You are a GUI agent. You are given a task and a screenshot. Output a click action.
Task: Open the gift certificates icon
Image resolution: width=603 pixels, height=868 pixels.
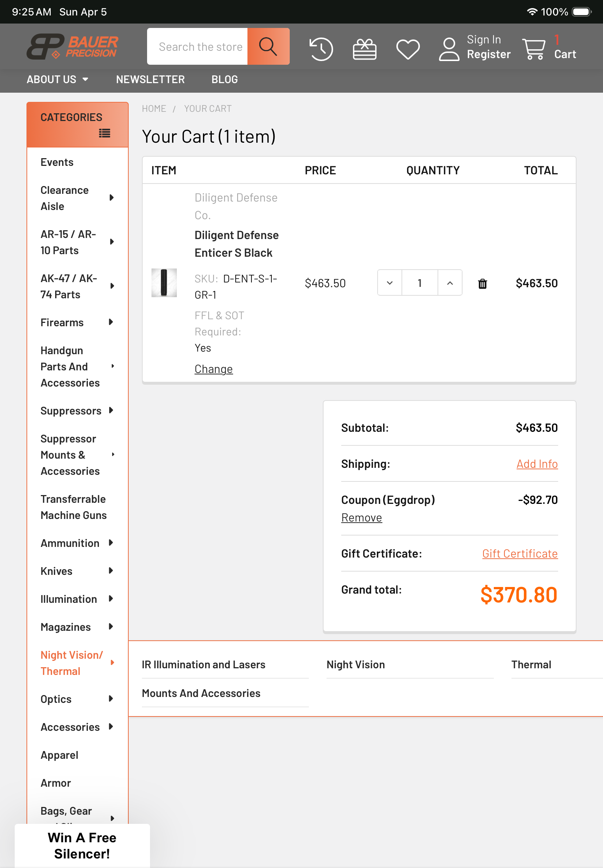tap(365, 49)
